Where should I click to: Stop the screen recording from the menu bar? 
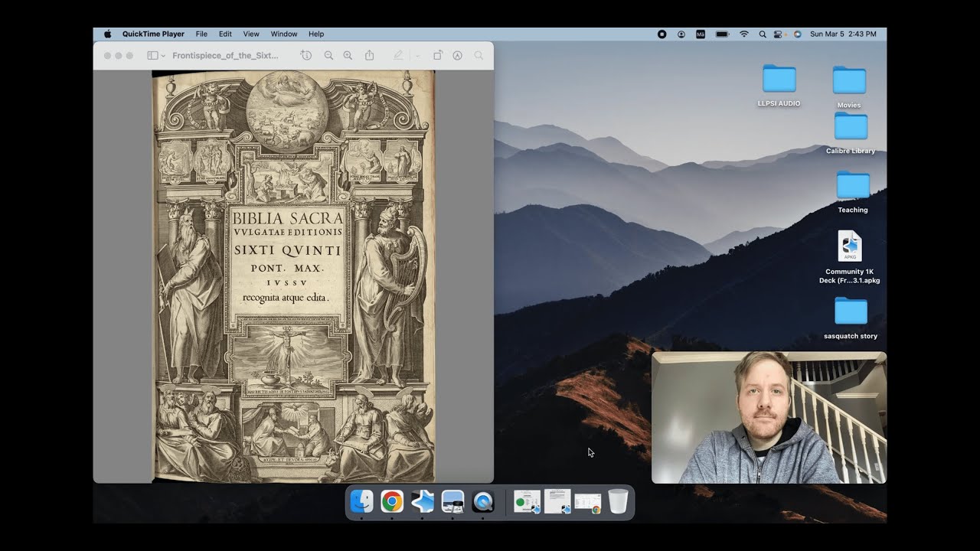click(662, 34)
